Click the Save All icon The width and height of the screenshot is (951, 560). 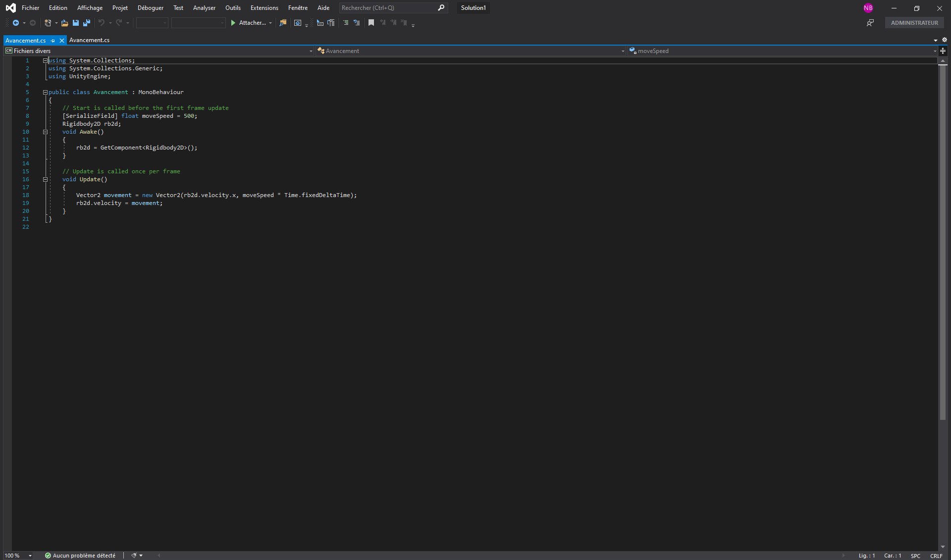click(87, 23)
